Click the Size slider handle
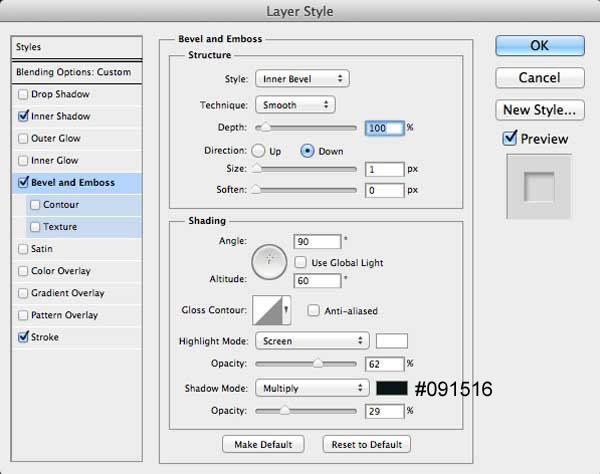Image resolution: width=600 pixels, height=474 pixels. click(256, 169)
